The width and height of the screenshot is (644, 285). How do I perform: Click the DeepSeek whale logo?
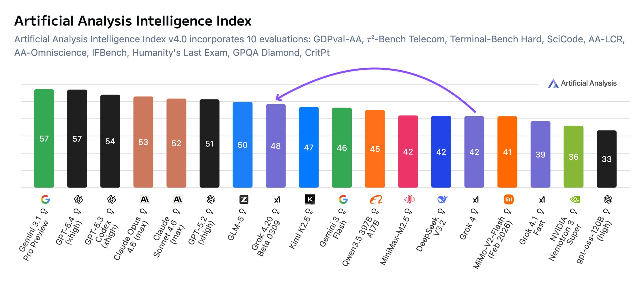click(x=442, y=199)
